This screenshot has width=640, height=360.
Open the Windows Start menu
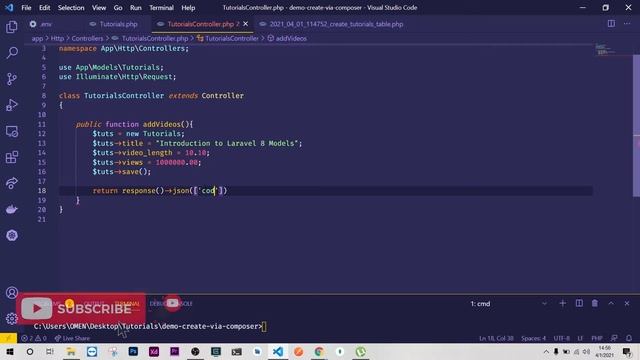coord(9,351)
